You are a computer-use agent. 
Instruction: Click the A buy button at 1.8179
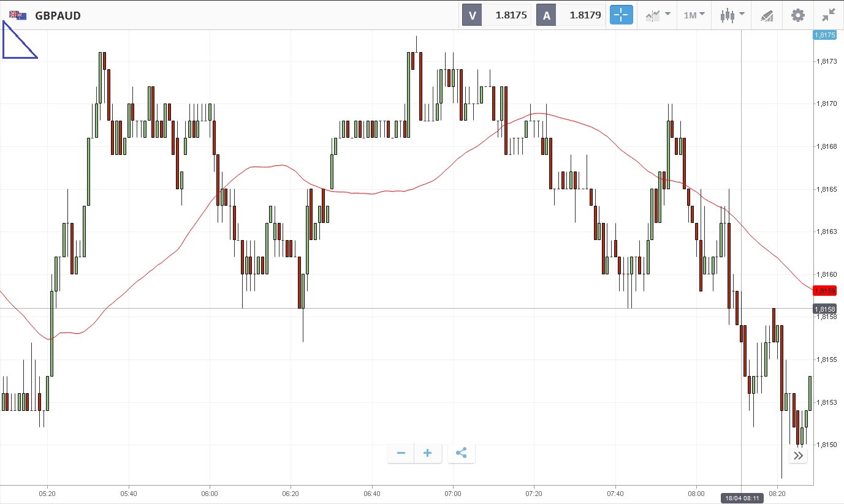570,15
